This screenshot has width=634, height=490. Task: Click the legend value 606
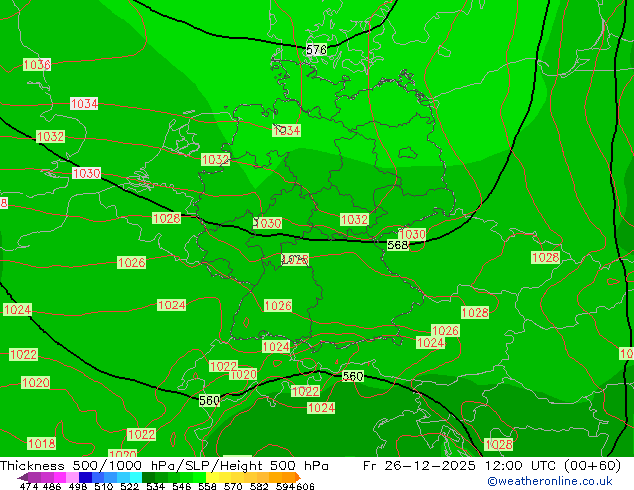tap(305, 486)
